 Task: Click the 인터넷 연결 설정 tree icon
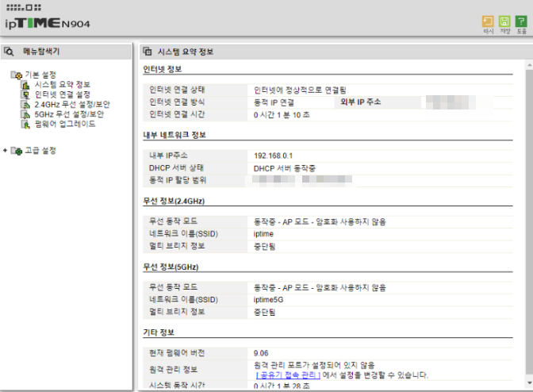coord(25,94)
